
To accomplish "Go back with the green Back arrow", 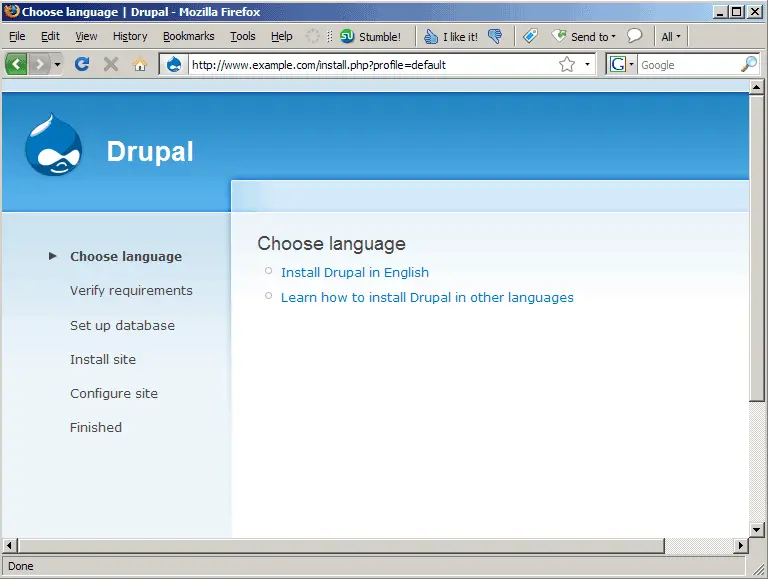I will point(16,64).
